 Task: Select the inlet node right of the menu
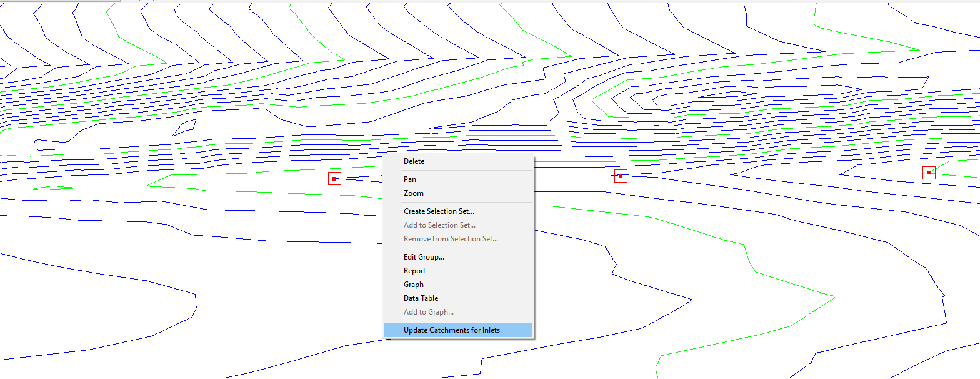pyautogui.click(x=621, y=176)
